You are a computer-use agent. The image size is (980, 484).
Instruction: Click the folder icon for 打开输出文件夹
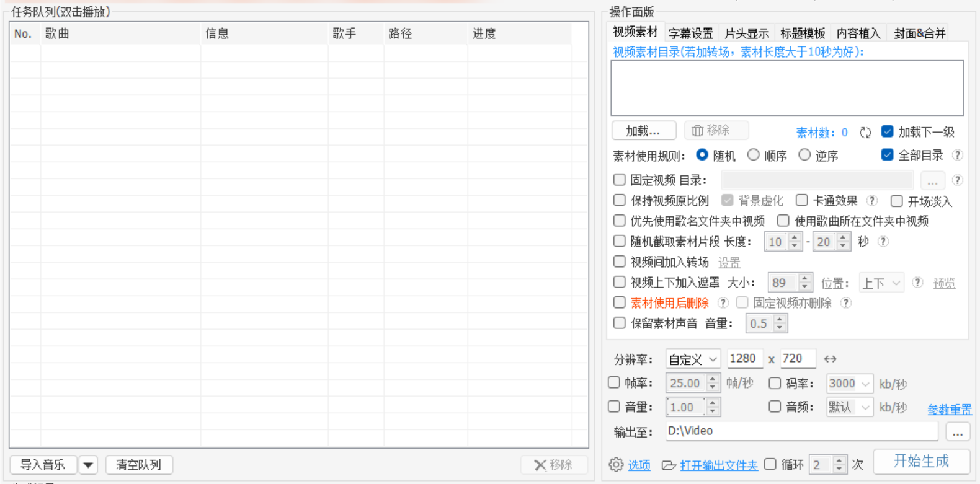click(x=669, y=465)
